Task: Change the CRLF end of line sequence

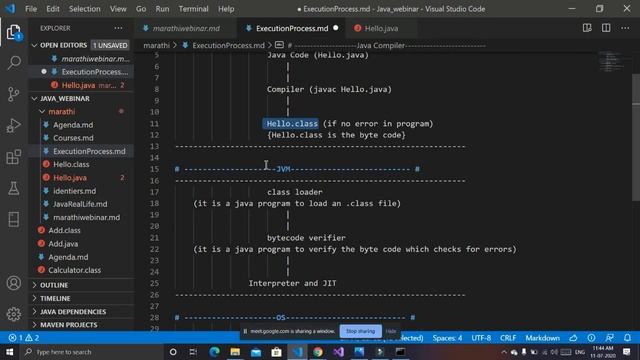Action: click(x=508, y=338)
